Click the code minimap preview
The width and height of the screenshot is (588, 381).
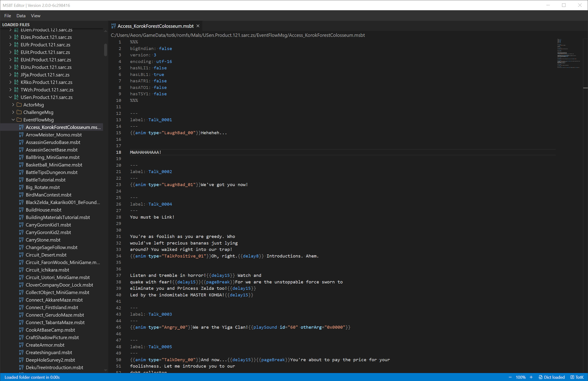[568, 53]
